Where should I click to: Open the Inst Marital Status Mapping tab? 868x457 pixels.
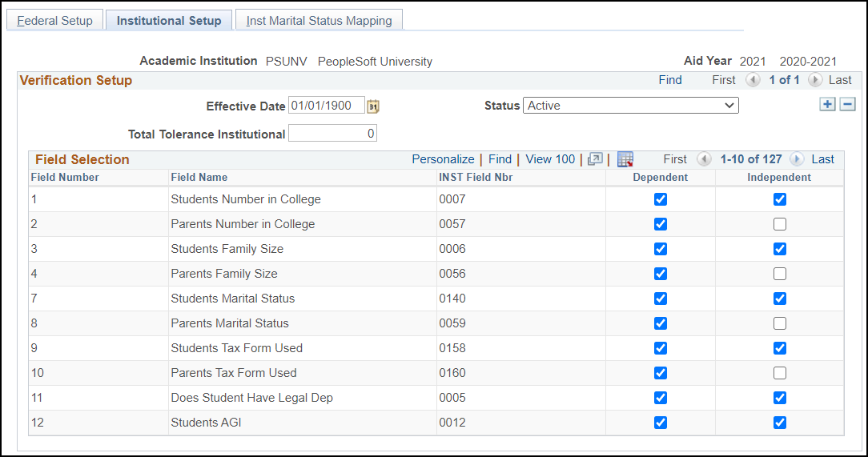[319, 21]
